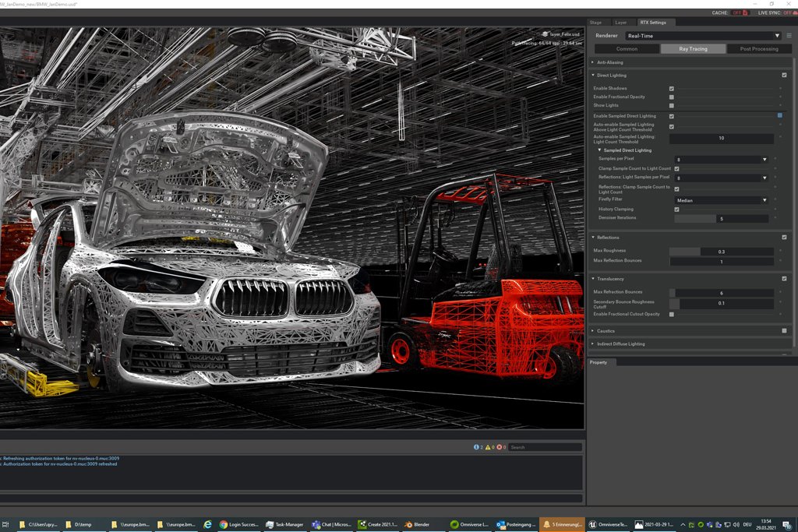Select the Common settings button

627,49
